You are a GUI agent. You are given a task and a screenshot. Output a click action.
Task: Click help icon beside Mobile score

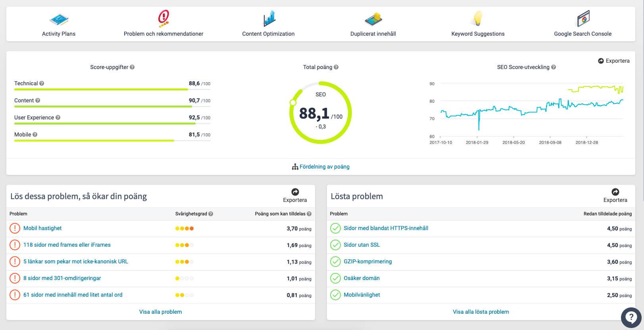35,134
